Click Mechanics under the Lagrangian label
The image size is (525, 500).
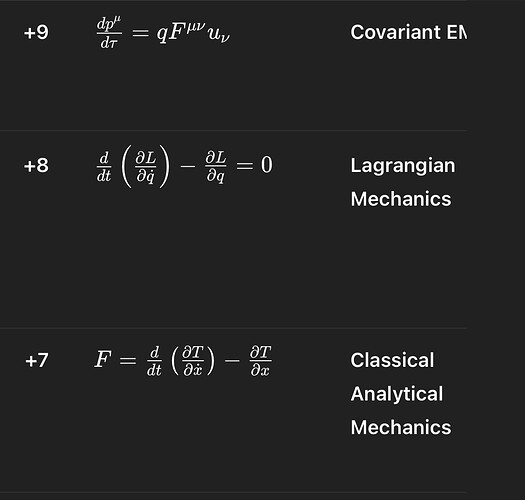[401, 199]
